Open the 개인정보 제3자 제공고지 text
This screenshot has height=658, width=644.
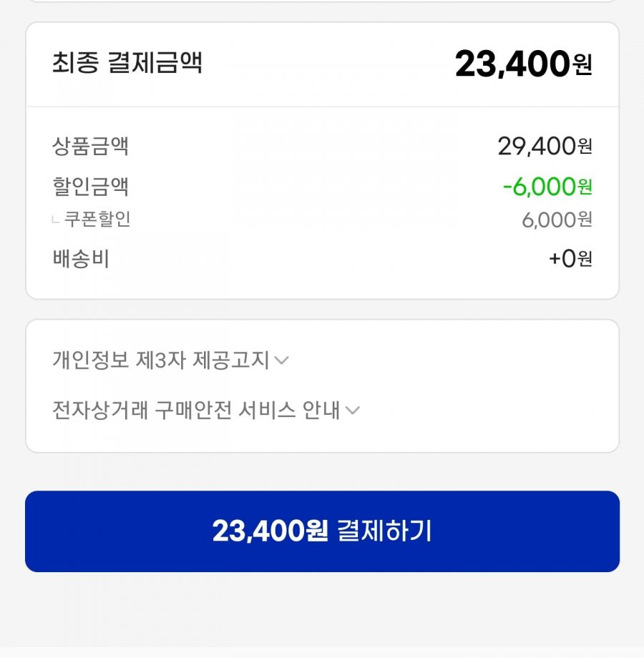[x=161, y=360]
